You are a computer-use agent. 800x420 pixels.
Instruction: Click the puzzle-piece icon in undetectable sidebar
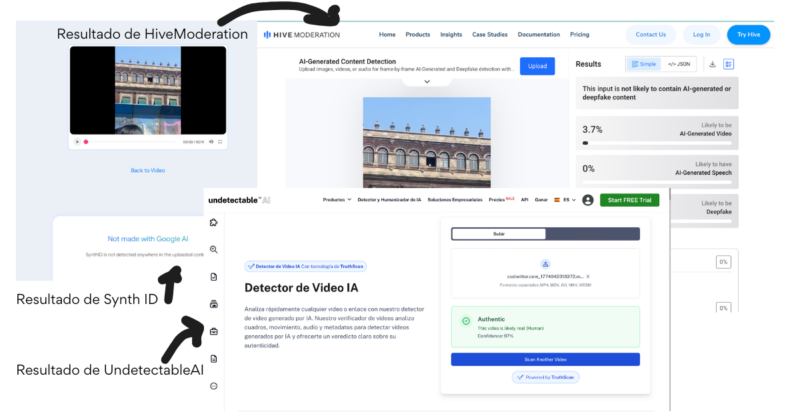click(214, 223)
